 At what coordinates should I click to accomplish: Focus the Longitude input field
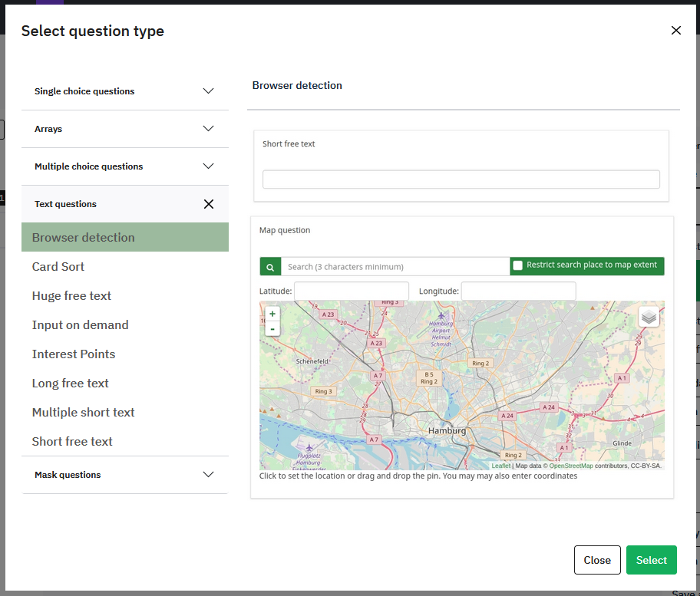click(x=518, y=291)
